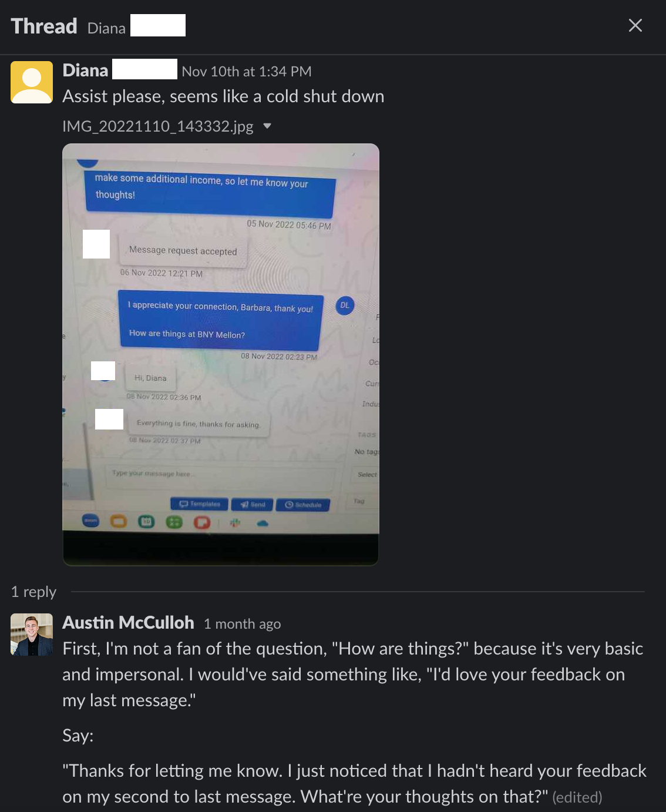The width and height of the screenshot is (666, 812).
Task: Open Diana's yellow profile avatar
Action: pyautogui.click(x=32, y=82)
